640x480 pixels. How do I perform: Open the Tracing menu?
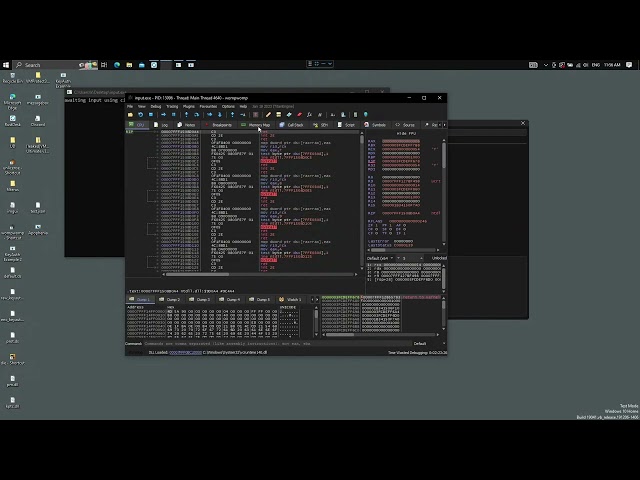(x=172, y=107)
